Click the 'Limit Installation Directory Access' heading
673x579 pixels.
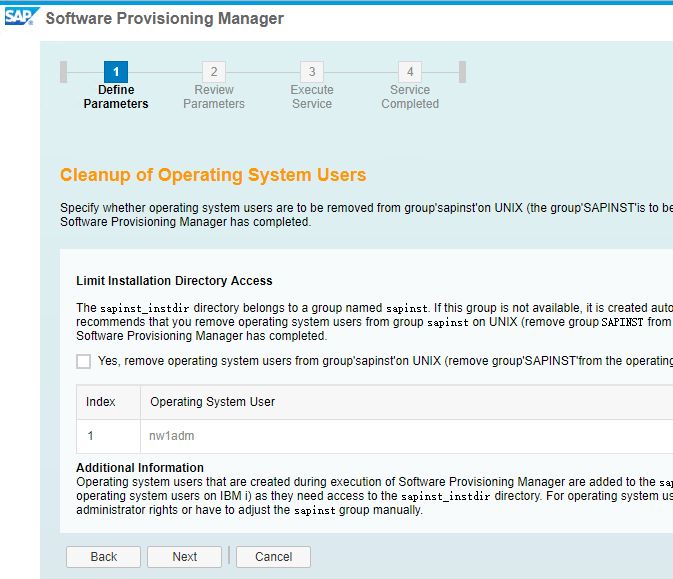pos(174,281)
